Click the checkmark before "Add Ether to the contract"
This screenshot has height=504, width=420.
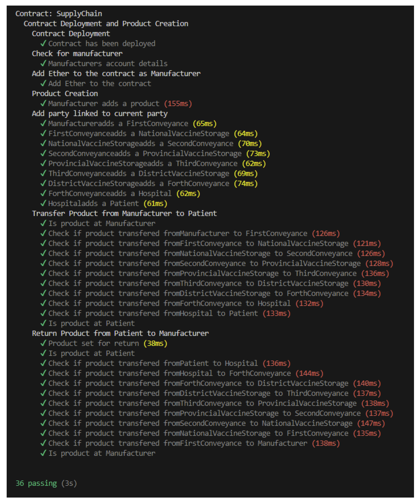pos(43,83)
